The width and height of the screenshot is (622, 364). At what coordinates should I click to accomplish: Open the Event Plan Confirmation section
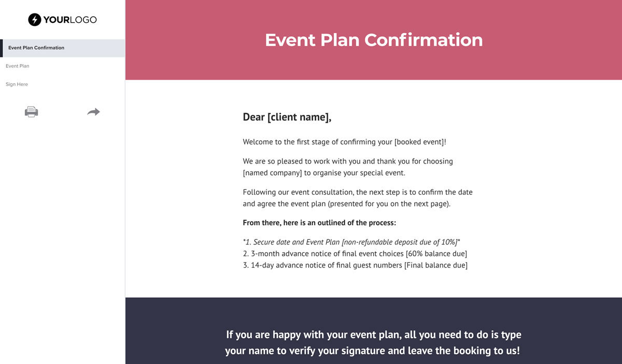tap(36, 48)
